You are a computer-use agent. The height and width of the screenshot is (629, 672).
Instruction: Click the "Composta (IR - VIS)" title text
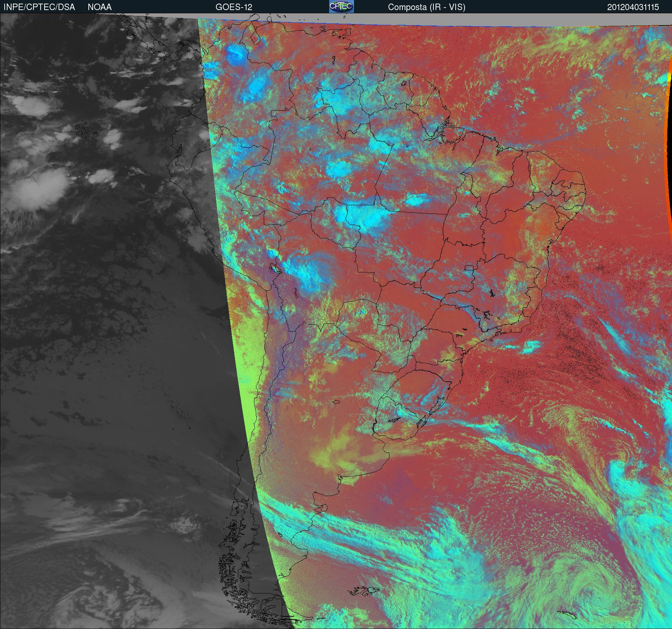(427, 7)
